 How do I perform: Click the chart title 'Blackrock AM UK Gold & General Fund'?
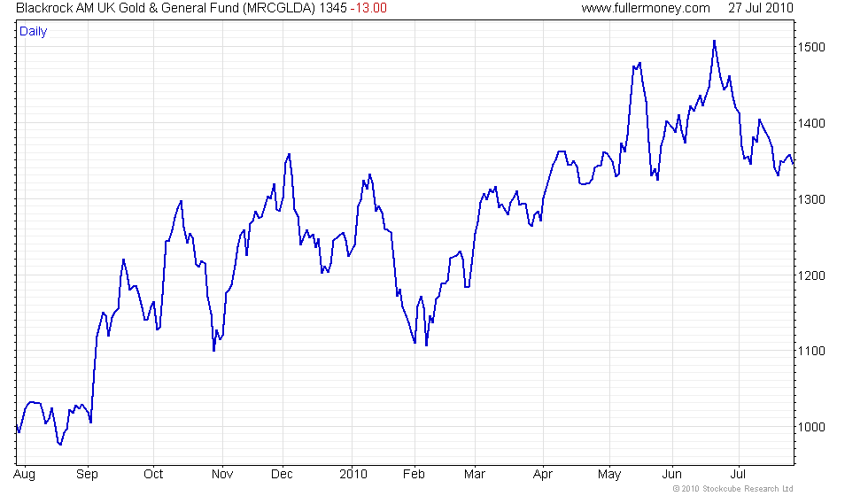coord(128,8)
